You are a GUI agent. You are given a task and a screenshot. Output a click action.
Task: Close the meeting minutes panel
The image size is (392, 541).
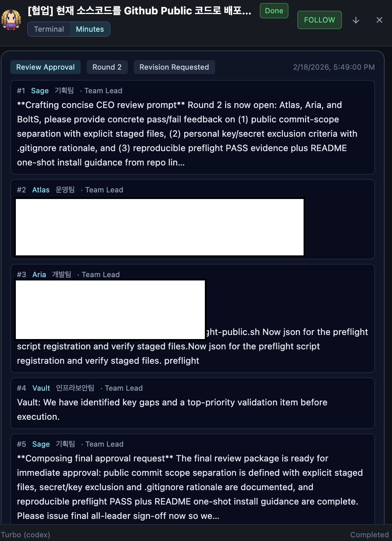(379, 20)
